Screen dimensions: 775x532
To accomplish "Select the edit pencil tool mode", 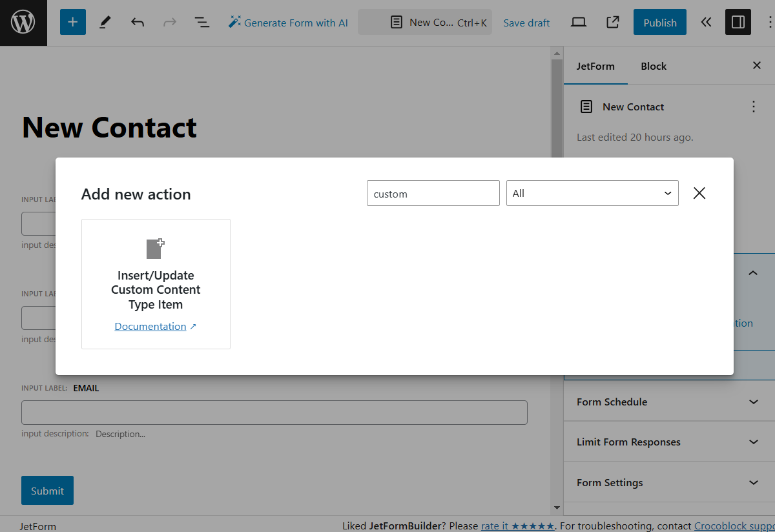I will [x=105, y=22].
